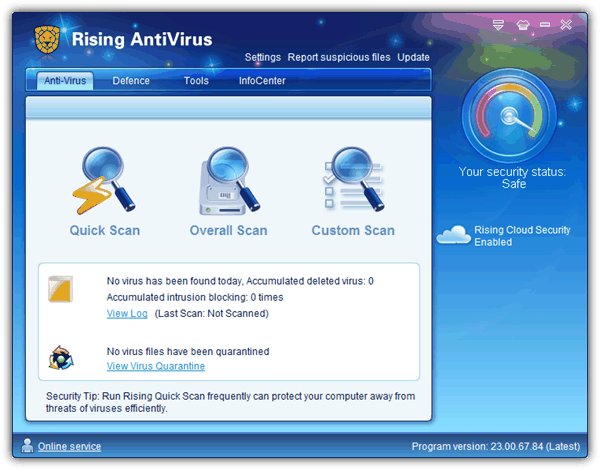Switch to the Anti-Virus tab
600x469 pixels.
coord(65,81)
